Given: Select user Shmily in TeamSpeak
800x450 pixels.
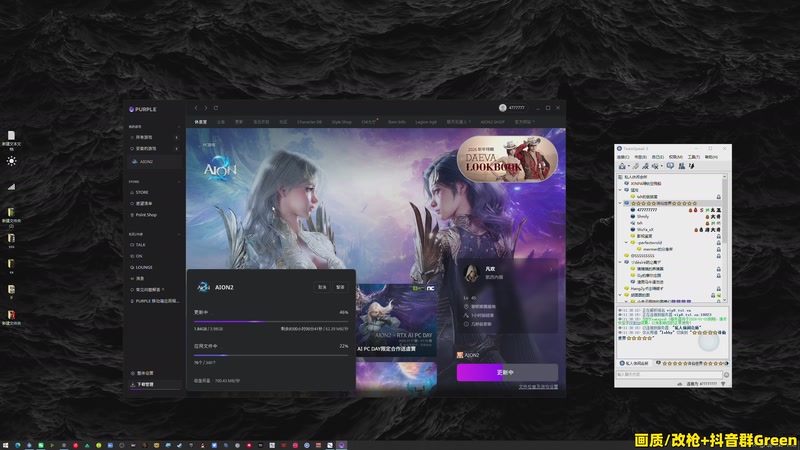Looking at the screenshot, I should [x=643, y=216].
